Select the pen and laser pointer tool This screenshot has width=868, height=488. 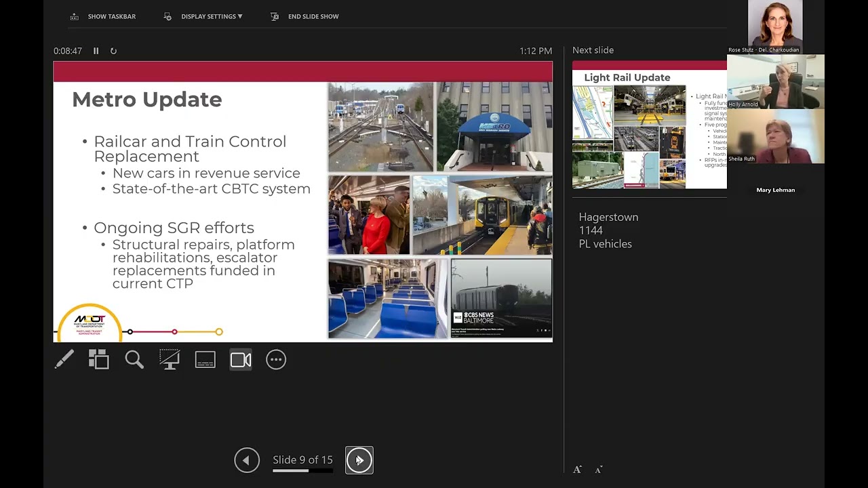[x=64, y=359]
